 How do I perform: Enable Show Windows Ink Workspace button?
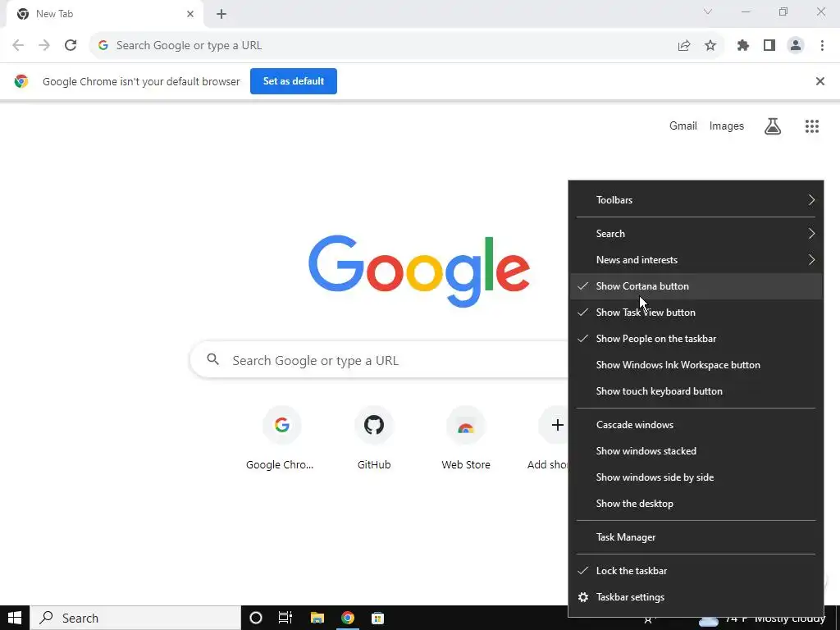tap(696, 365)
